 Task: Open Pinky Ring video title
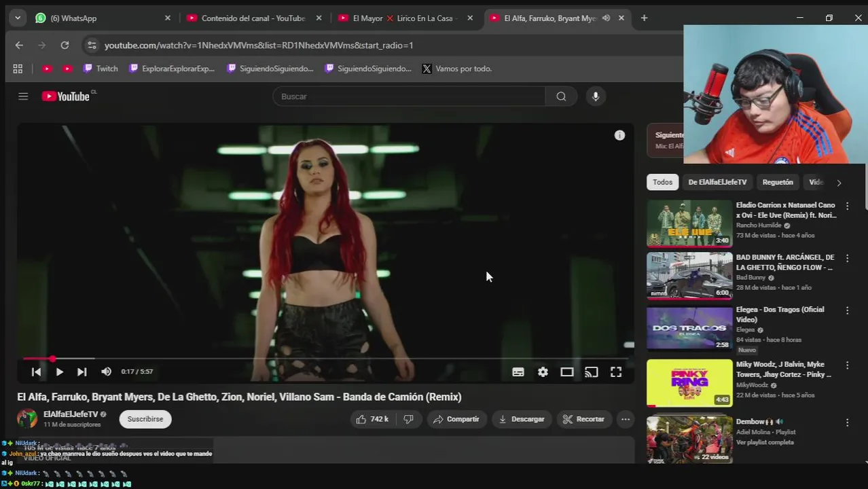pos(784,369)
